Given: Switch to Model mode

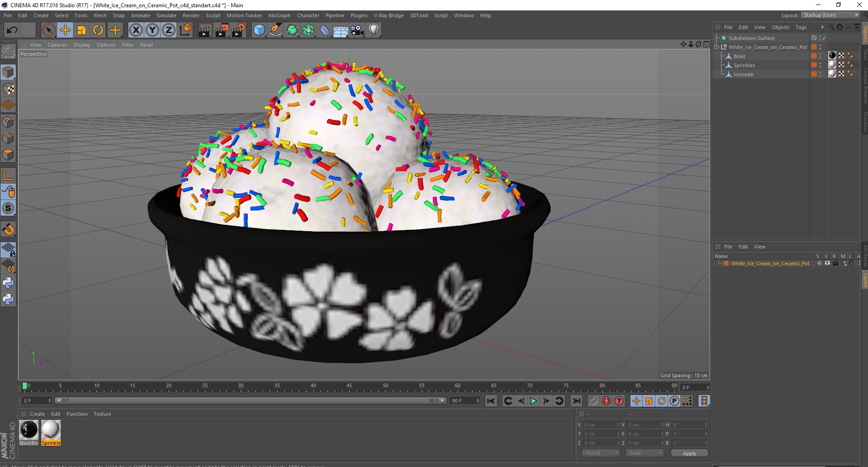Looking at the screenshot, I should coord(8,72).
